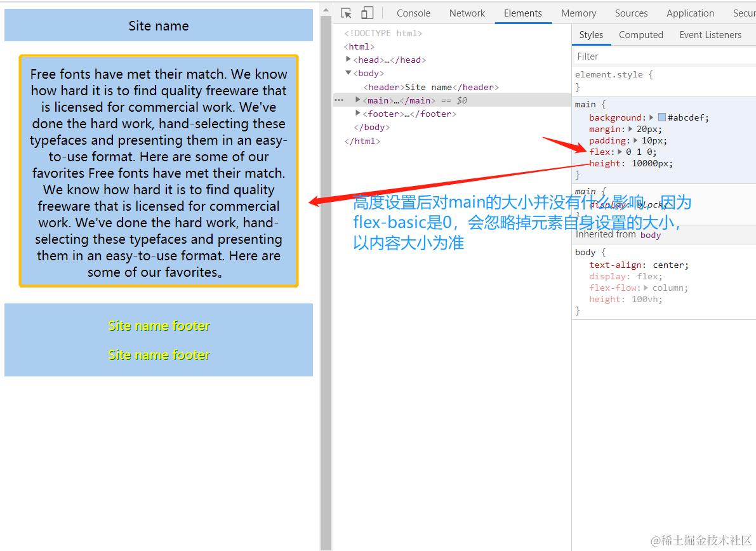
Task: Select the inspect element picker tool
Action: (x=346, y=12)
